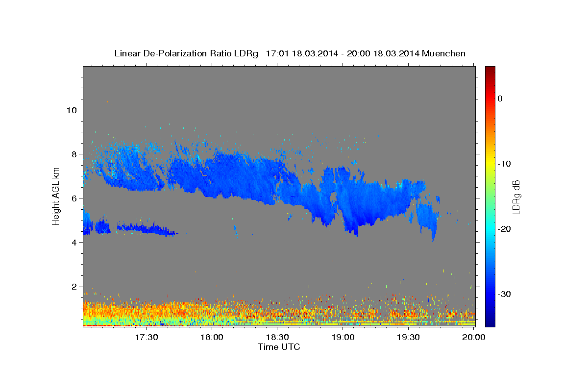Click the 'Muenchen' location in title
The width and height of the screenshot is (588, 392).
pyautogui.click(x=444, y=53)
